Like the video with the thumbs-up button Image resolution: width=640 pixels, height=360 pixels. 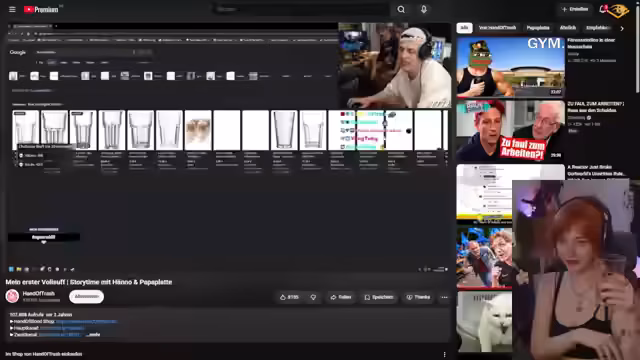point(289,297)
